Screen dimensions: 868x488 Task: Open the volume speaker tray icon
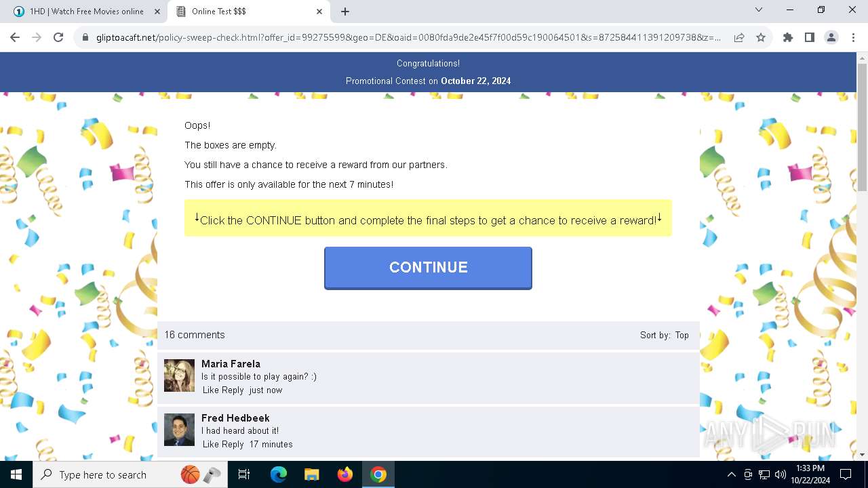781,474
